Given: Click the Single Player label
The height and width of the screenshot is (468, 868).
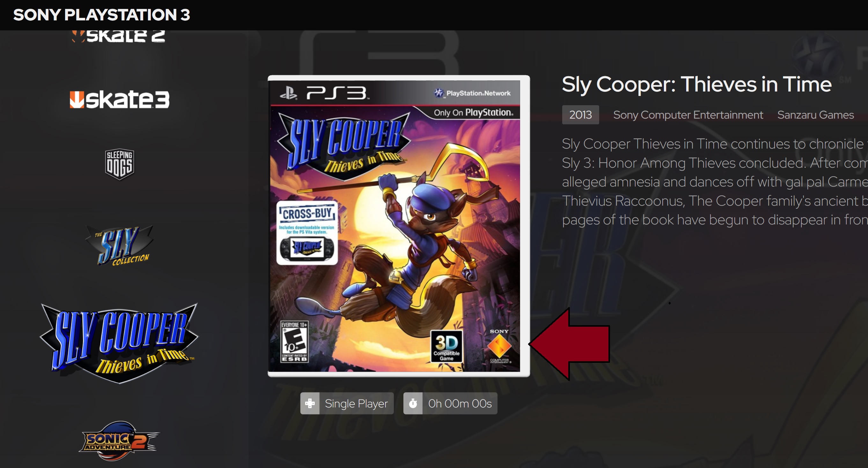Looking at the screenshot, I should tap(356, 403).
